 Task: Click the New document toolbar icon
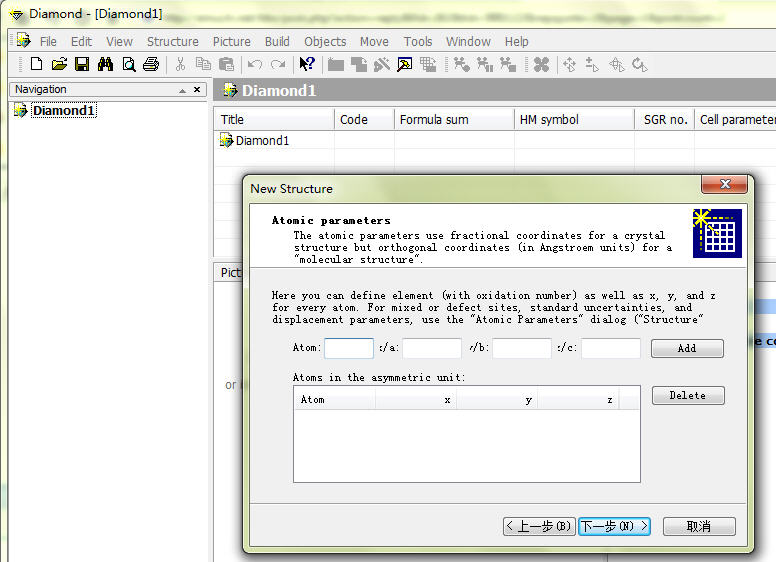(36, 64)
